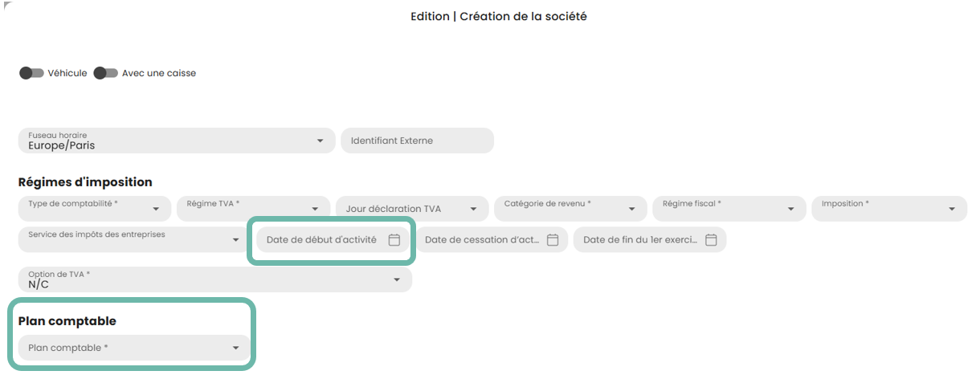The height and width of the screenshot is (379, 980).
Task: Focus the Date de fin du 1er exercice field
Action: click(x=639, y=240)
